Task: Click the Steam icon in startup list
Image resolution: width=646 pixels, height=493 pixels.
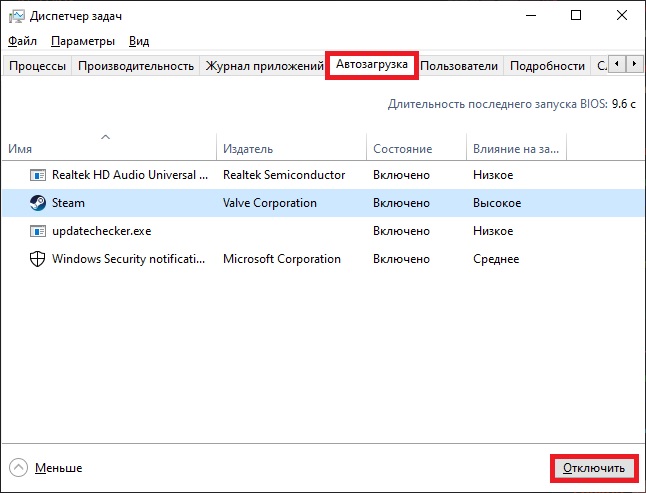Action: [38, 203]
